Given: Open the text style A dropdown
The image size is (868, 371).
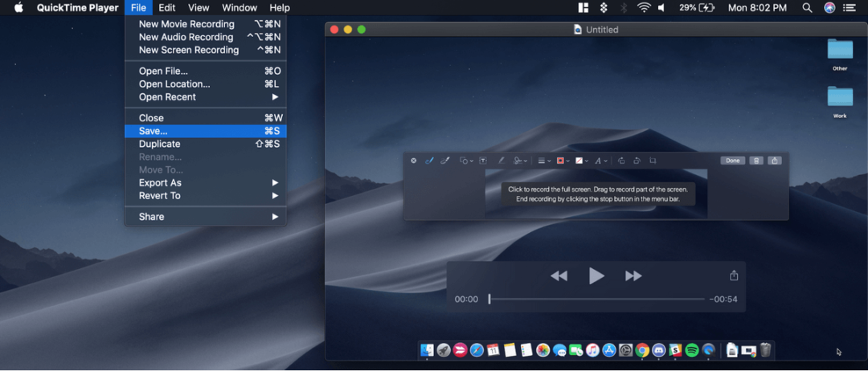Looking at the screenshot, I should (601, 161).
